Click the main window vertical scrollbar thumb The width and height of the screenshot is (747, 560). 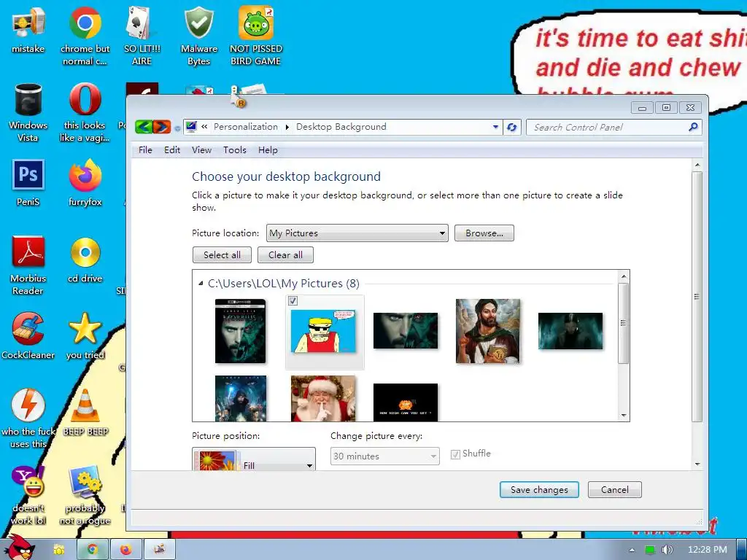pos(697,297)
